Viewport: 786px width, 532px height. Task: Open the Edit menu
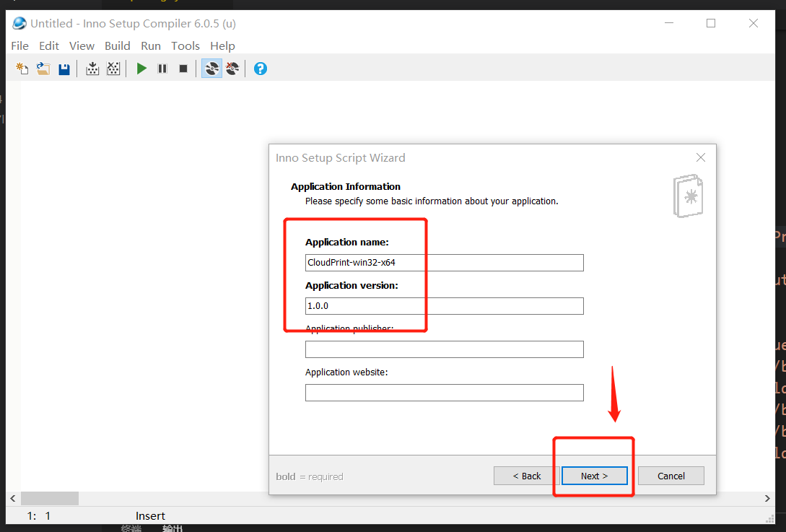pyautogui.click(x=49, y=45)
